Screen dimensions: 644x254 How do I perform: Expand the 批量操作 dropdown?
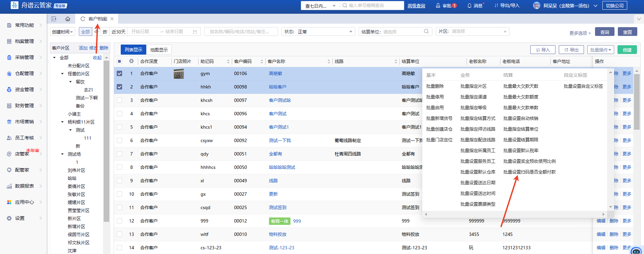pyautogui.click(x=600, y=50)
